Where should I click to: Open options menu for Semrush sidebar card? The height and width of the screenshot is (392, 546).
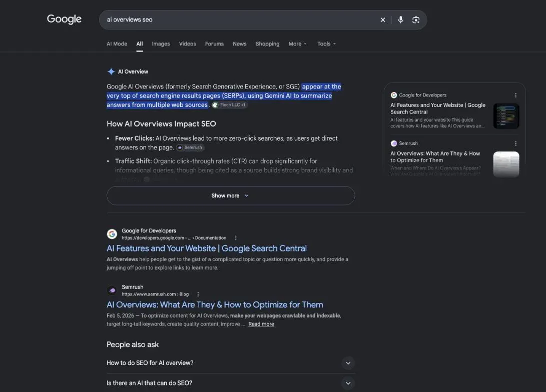point(515,143)
